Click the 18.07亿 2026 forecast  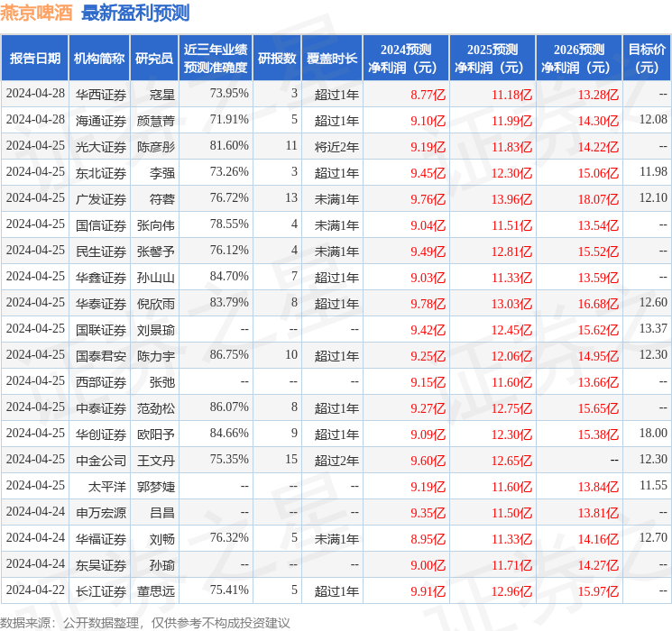click(x=598, y=199)
